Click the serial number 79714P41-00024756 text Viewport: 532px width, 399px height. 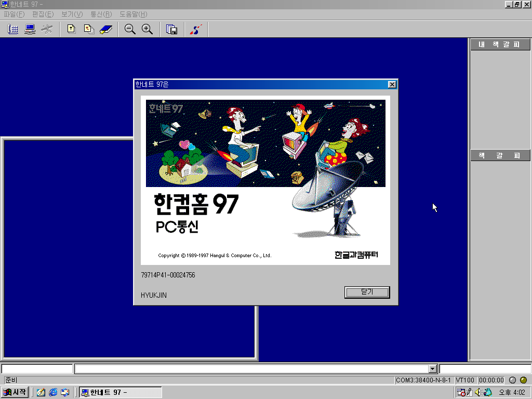tap(168, 275)
